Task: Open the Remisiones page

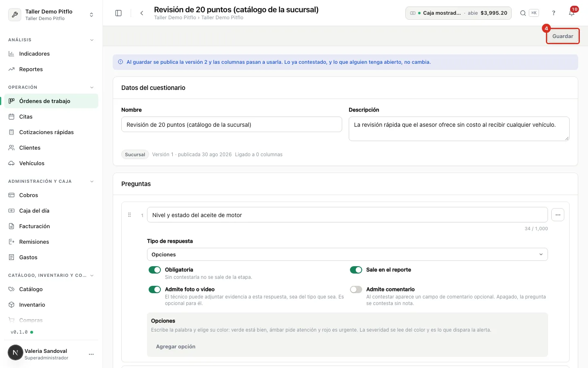Action: pyautogui.click(x=51, y=242)
